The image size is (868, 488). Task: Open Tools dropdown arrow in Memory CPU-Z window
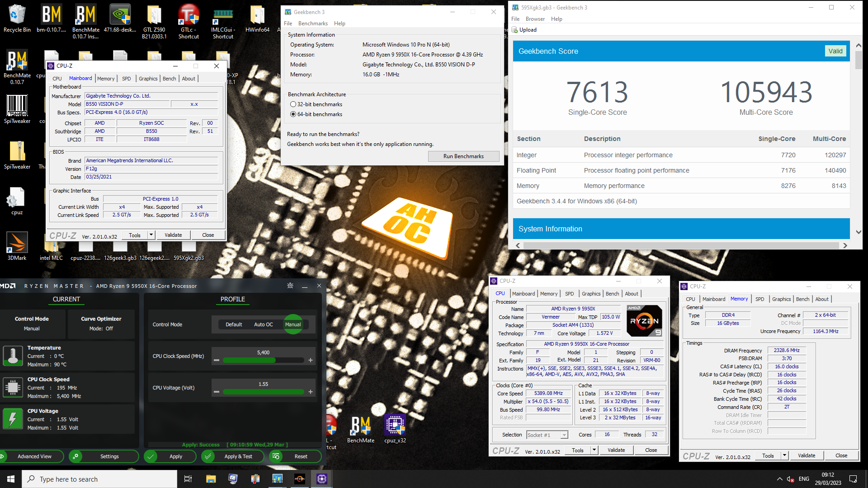785,455
